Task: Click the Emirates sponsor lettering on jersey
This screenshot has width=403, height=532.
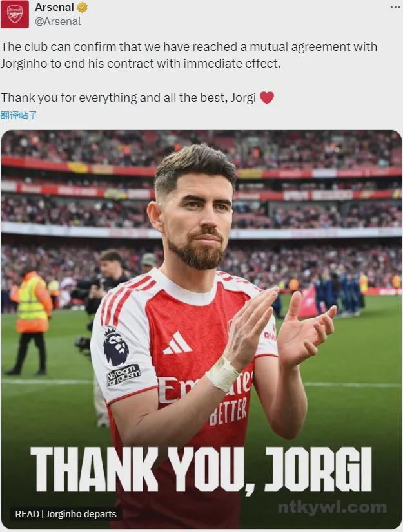Action: (x=205, y=387)
